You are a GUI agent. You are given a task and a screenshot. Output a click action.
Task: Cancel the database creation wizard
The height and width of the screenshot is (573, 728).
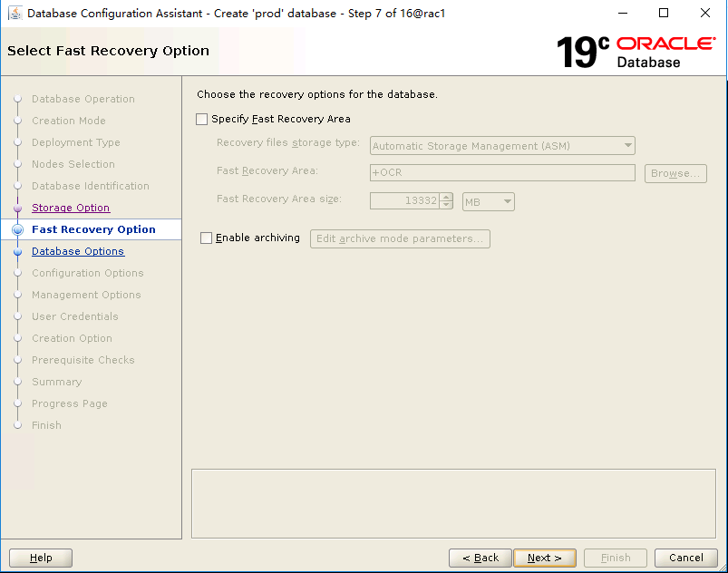tap(685, 558)
